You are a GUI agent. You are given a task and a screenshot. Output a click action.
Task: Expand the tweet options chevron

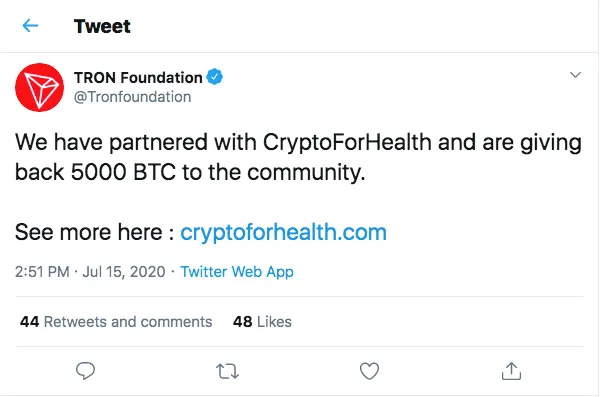coord(575,75)
